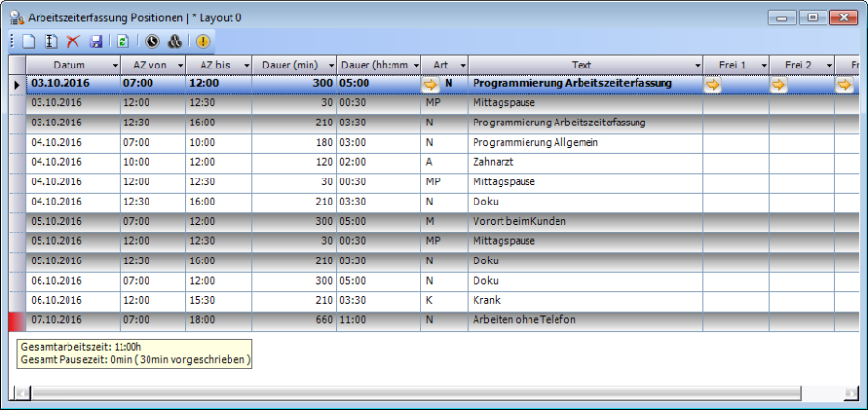The image size is (868, 410).
Task: Open the Frei 2 column filter dropdown
Action: (827, 65)
